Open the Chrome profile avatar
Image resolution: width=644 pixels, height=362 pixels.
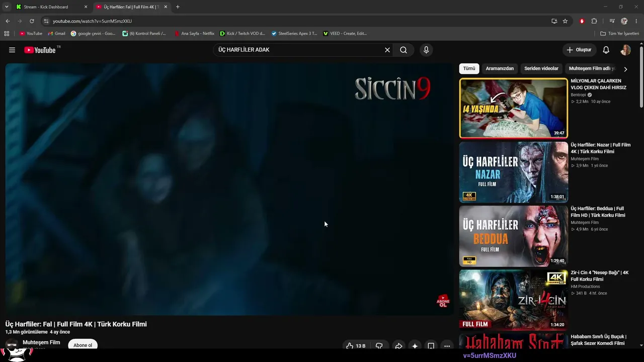coord(624,21)
